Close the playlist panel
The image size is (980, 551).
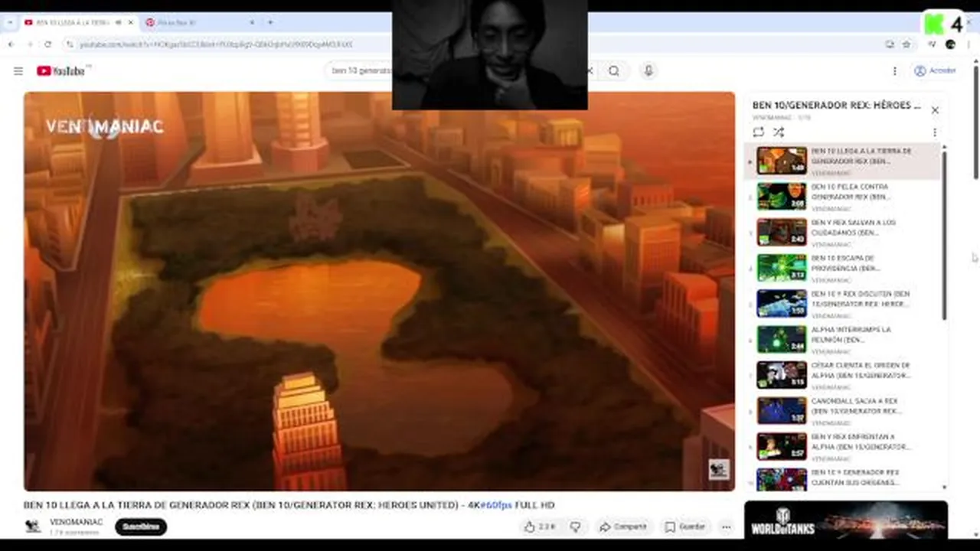(935, 110)
